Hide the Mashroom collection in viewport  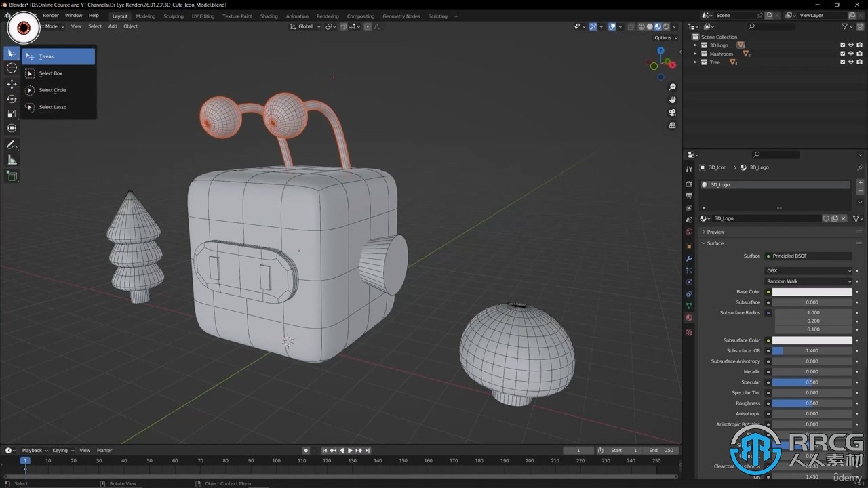(851, 54)
